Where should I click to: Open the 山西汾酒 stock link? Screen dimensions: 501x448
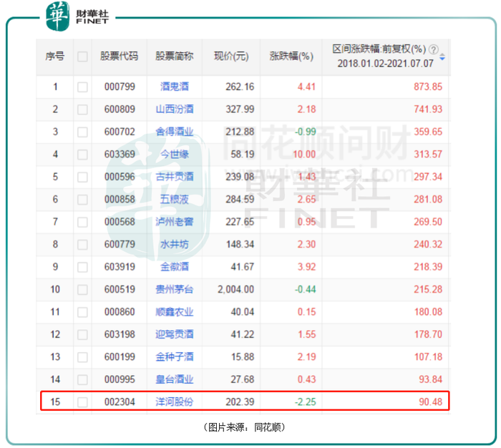click(175, 109)
